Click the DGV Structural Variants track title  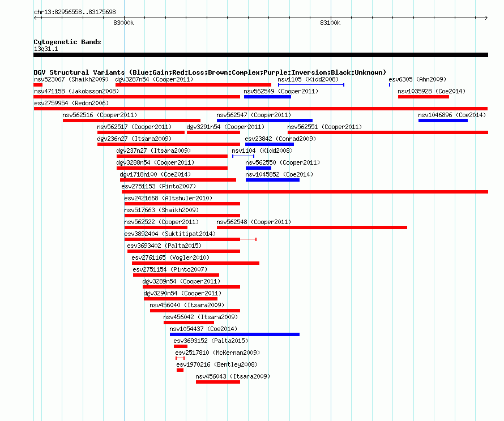point(210,72)
